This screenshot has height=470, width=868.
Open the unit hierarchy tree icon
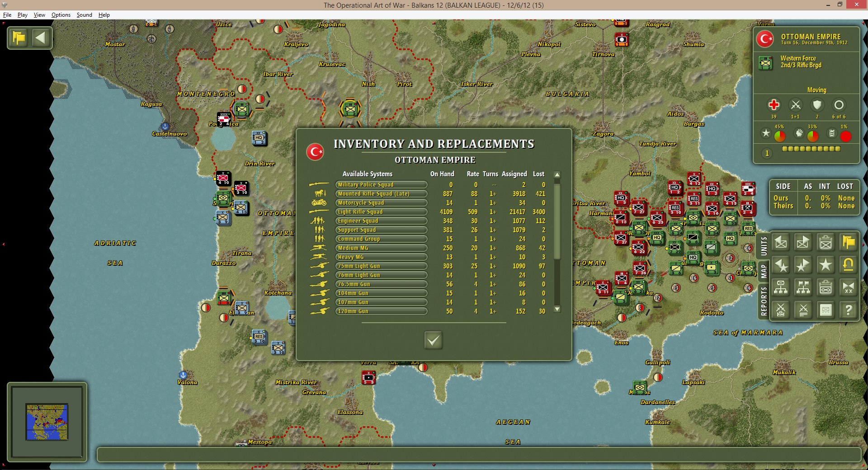tap(781, 287)
